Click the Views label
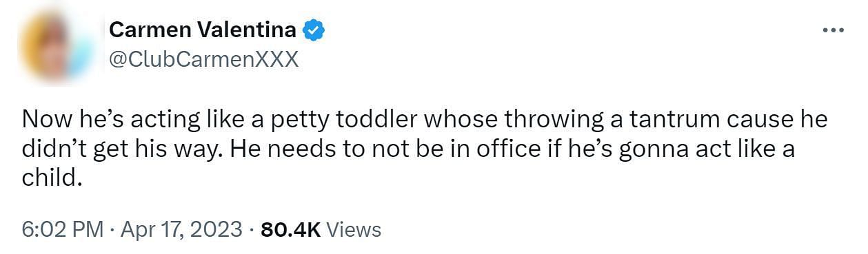Viewport: 868px width, 254px height. click(x=354, y=229)
